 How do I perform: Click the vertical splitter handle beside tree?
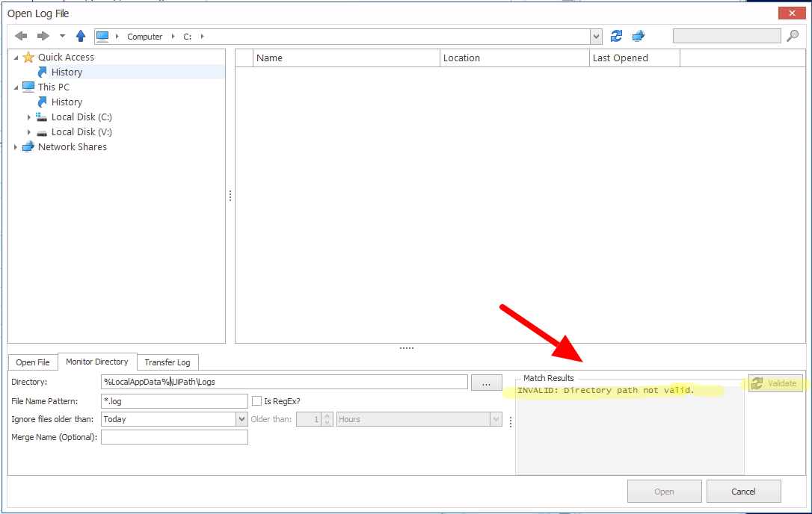230,196
